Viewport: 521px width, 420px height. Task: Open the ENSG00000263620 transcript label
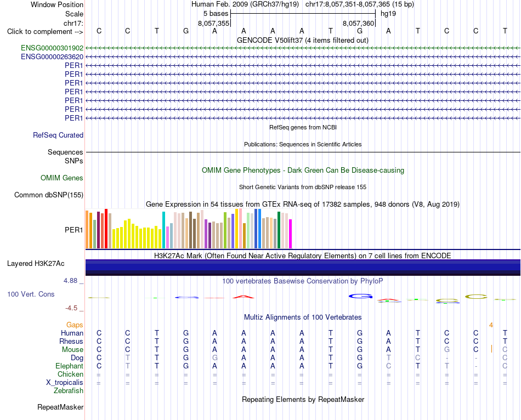(52, 57)
